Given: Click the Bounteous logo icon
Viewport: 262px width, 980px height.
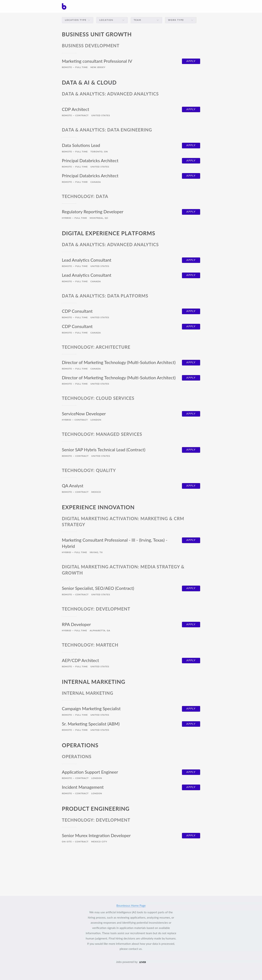Looking at the screenshot, I should (x=64, y=7).
